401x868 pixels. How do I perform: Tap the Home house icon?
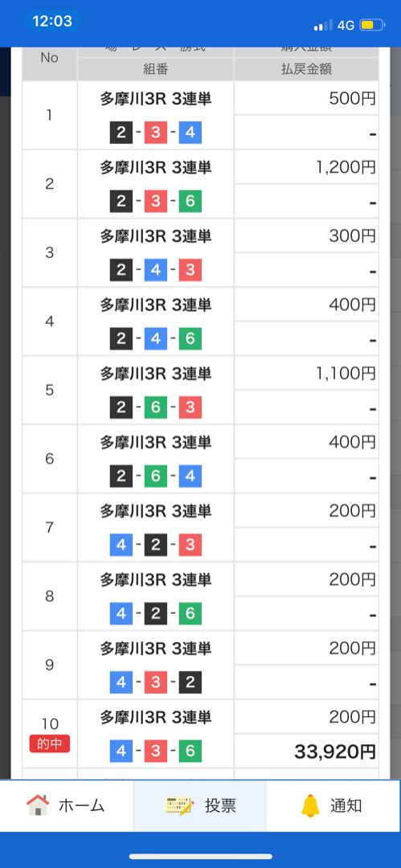(x=38, y=805)
